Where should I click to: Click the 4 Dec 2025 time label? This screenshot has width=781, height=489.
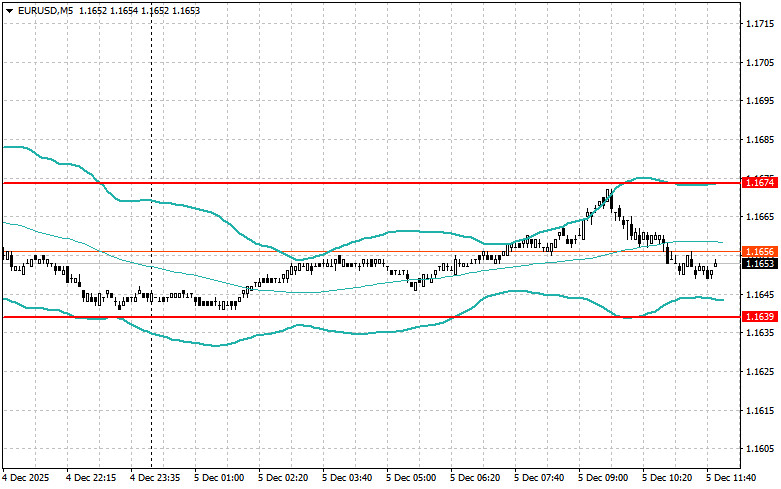[26, 478]
